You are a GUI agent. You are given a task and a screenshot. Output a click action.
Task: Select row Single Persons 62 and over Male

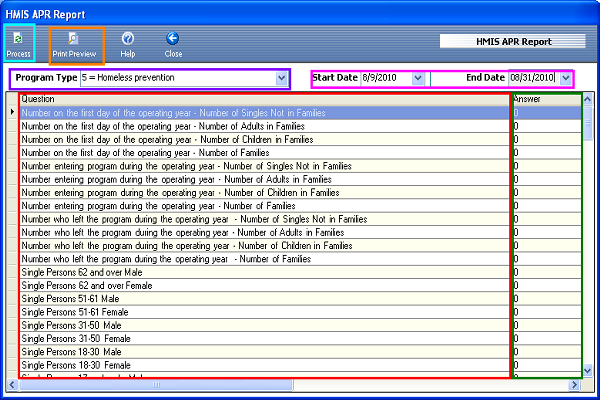tap(264, 272)
